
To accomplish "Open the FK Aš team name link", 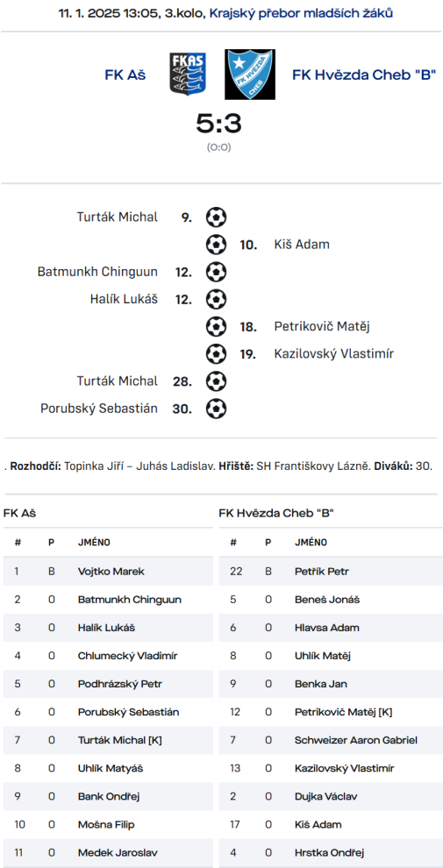I will (x=125, y=75).
